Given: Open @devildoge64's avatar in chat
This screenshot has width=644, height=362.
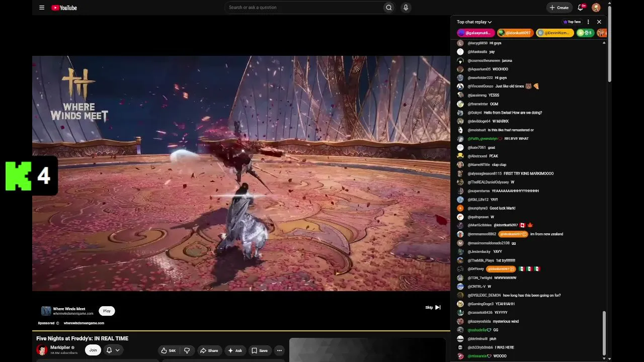Looking at the screenshot, I should (x=460, y=121).
